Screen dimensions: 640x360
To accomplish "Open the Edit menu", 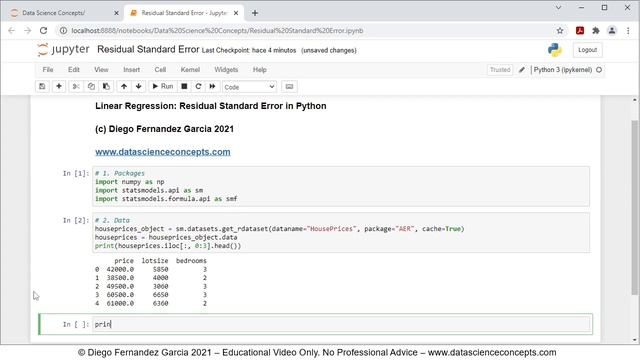I will [x=74, y=70].
